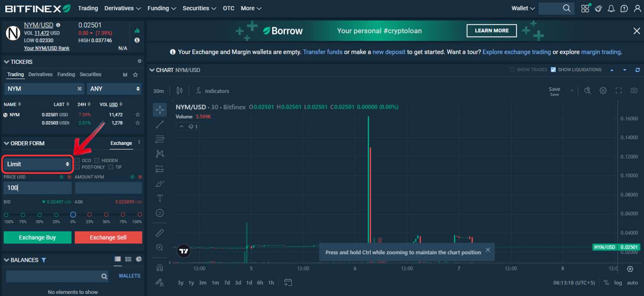Toggle favorites-only star filter in Tickers

(135, 75)
